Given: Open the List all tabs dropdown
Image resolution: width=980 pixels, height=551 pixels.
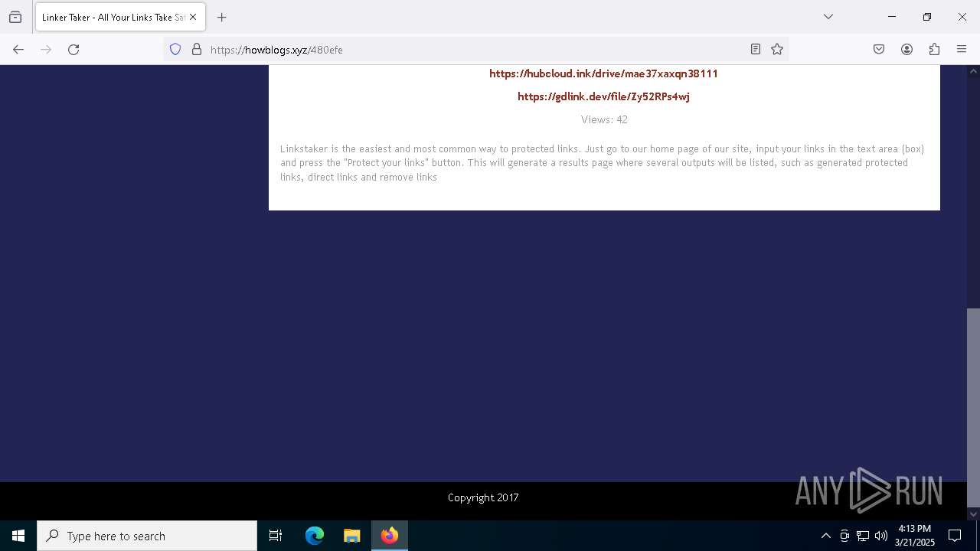Looking at the screenshot, I should click(828, 17).
